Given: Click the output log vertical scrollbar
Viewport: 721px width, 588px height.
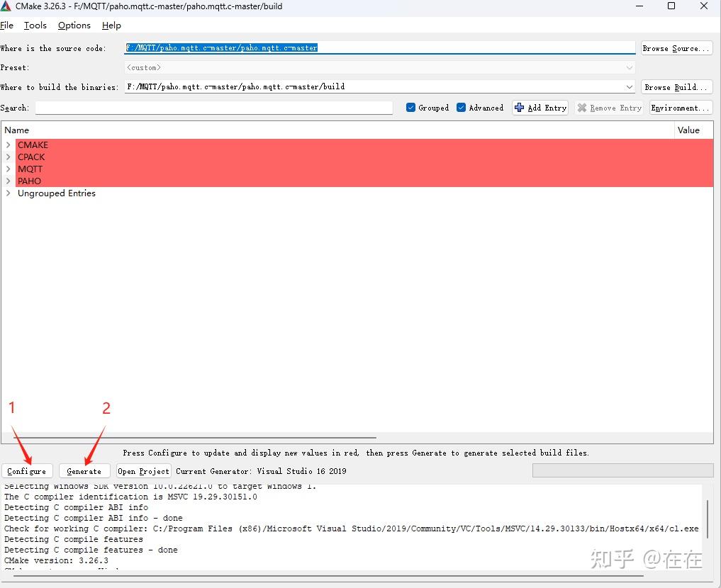Looking at the screenshot, I should tap(708, 519).
